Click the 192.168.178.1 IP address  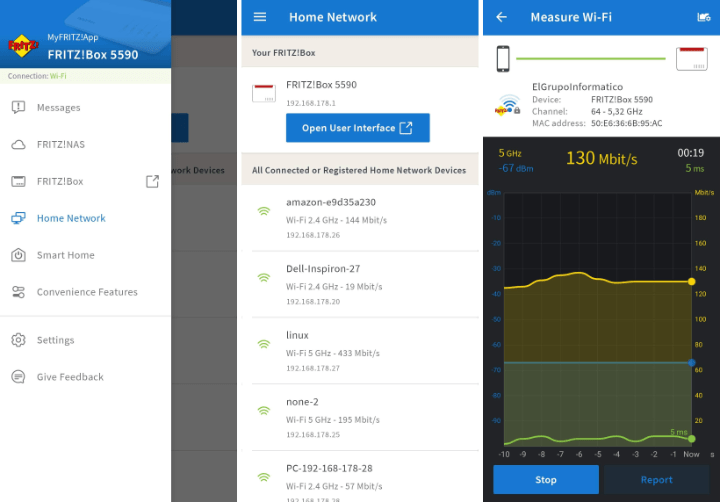311,103
